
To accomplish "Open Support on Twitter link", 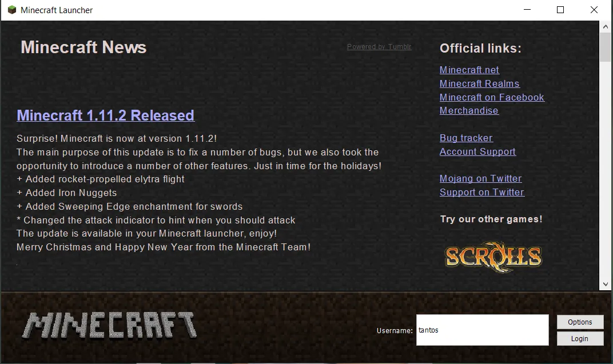I will (481, 192).
